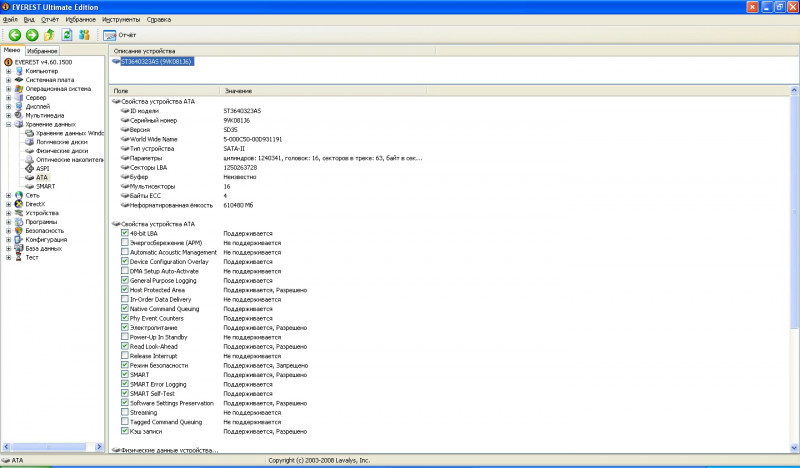This screenshot has height=468, width=800.
Task: Click the Описание устройства column header
Action: click(x=272, y=51)
